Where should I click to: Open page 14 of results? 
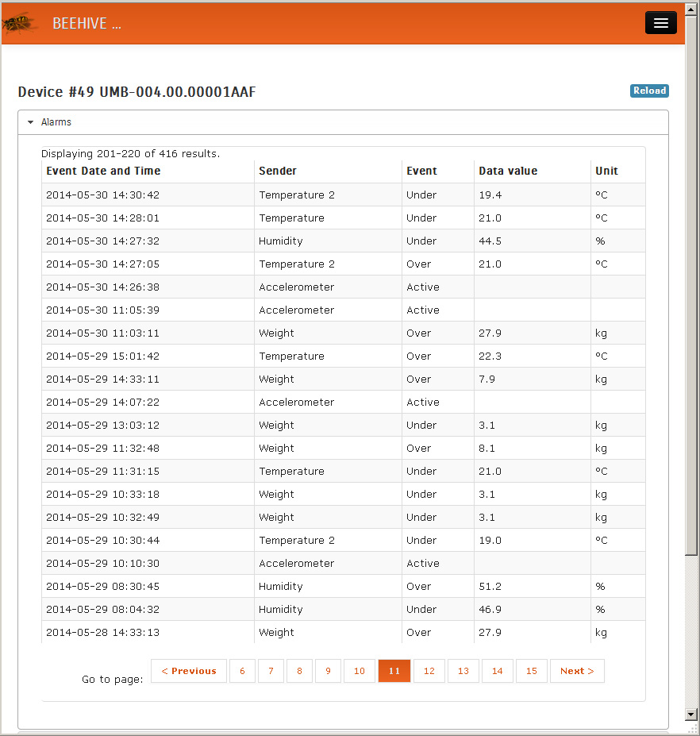pyautogui.click(x=497, y=671)
